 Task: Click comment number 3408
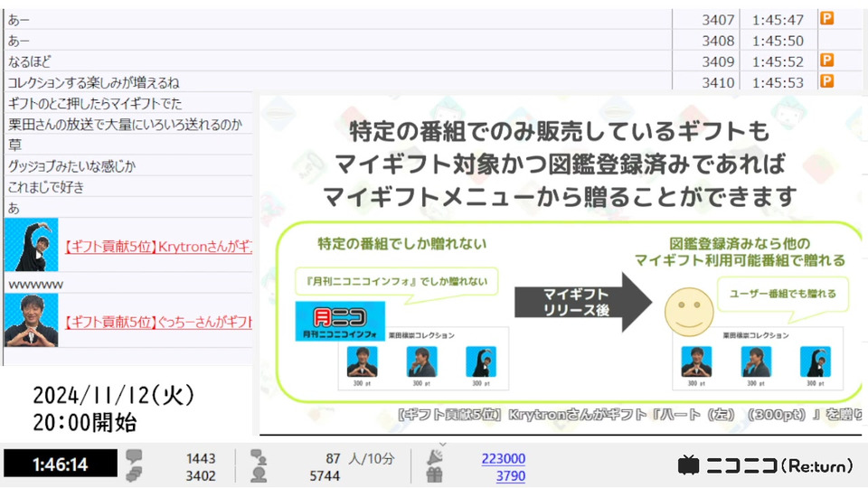coord(718,41)
